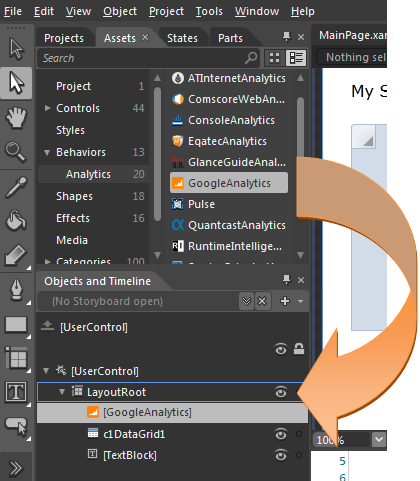The image size is (420, 481).
Task: Close the Objects and Timeline panel
Action: pos(301,280)
